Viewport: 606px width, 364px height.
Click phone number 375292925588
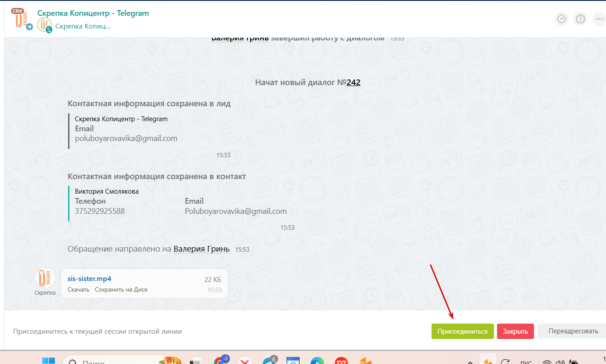(100, 211)
